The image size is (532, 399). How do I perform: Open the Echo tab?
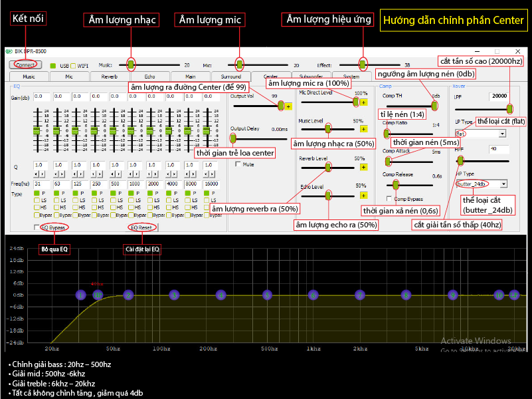pos(150,76)
